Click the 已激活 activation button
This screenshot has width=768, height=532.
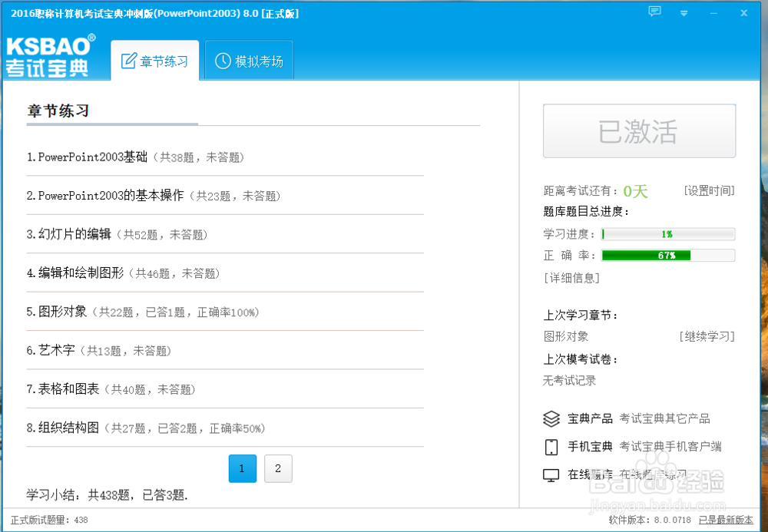click(x=639, y=131)
